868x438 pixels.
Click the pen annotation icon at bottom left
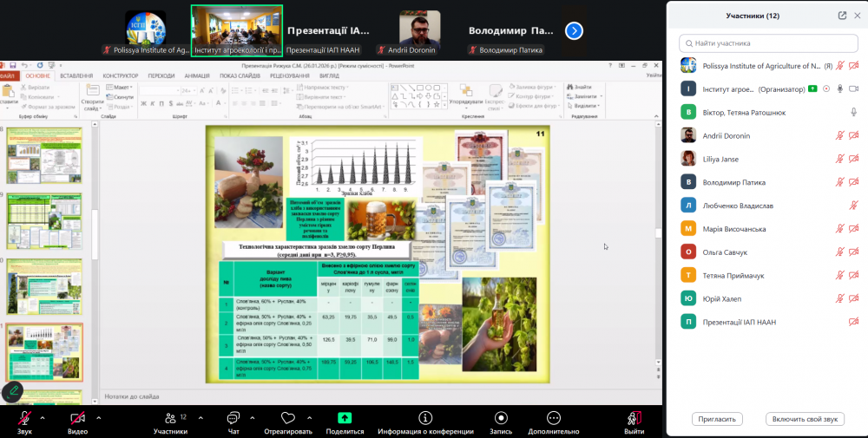12,392
